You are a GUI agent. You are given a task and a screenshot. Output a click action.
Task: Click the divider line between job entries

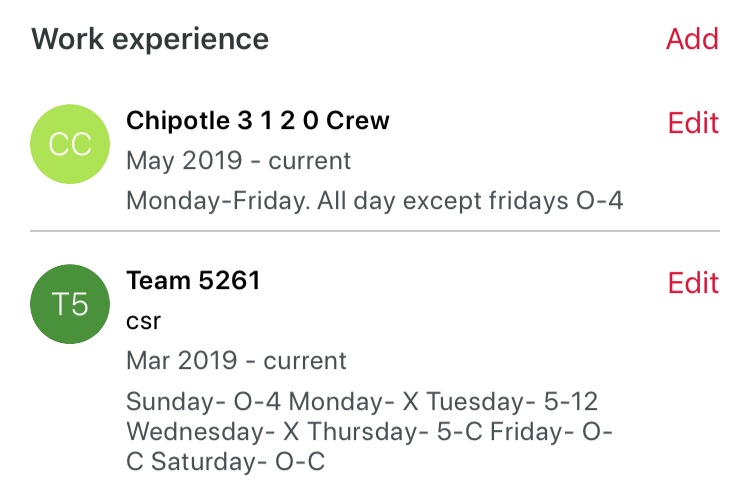pos(375,231)
